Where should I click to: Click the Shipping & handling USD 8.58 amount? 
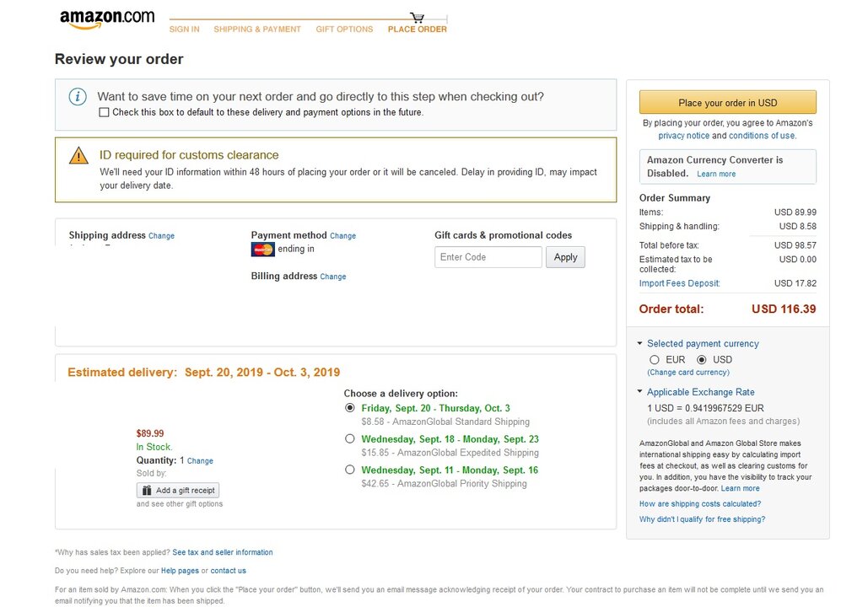798,226
